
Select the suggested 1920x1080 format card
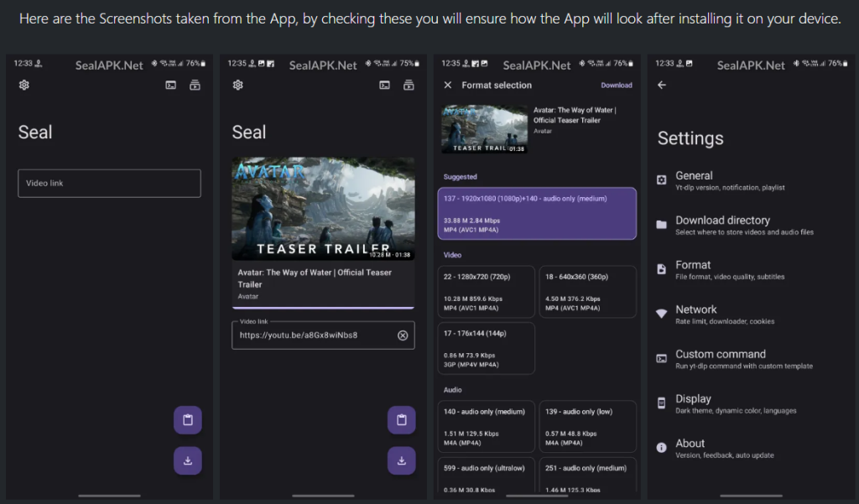[x=537, y=213]
